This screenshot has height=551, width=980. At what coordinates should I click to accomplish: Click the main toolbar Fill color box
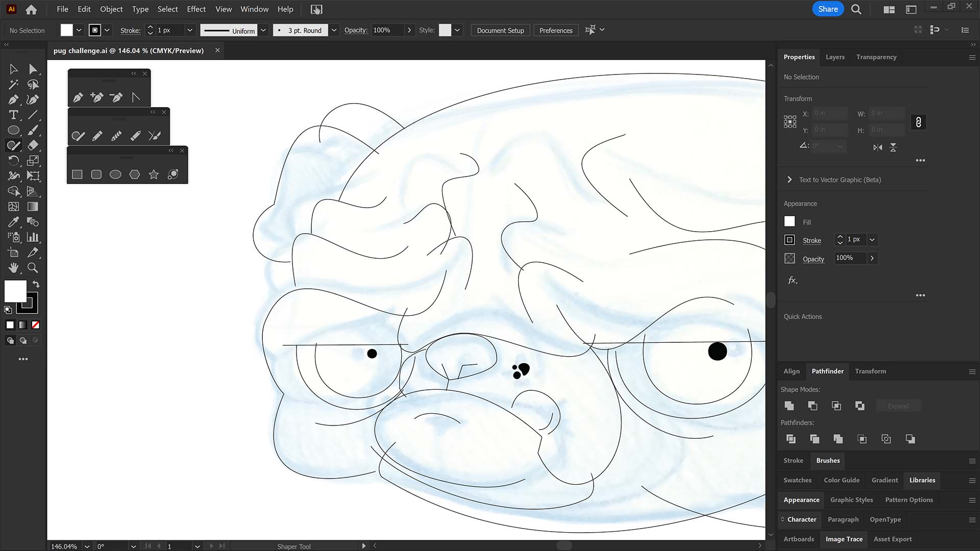pyautogui.click(x=15, y=291)
